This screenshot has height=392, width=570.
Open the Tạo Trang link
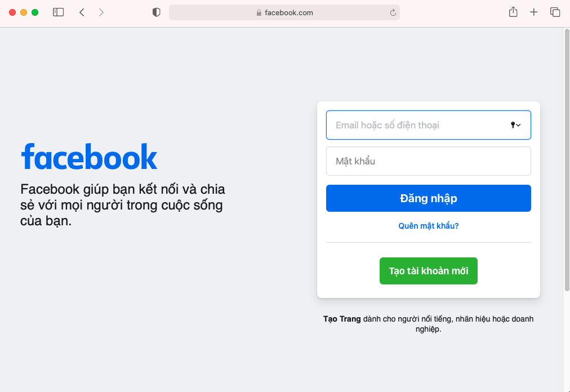tap(342, 319)
